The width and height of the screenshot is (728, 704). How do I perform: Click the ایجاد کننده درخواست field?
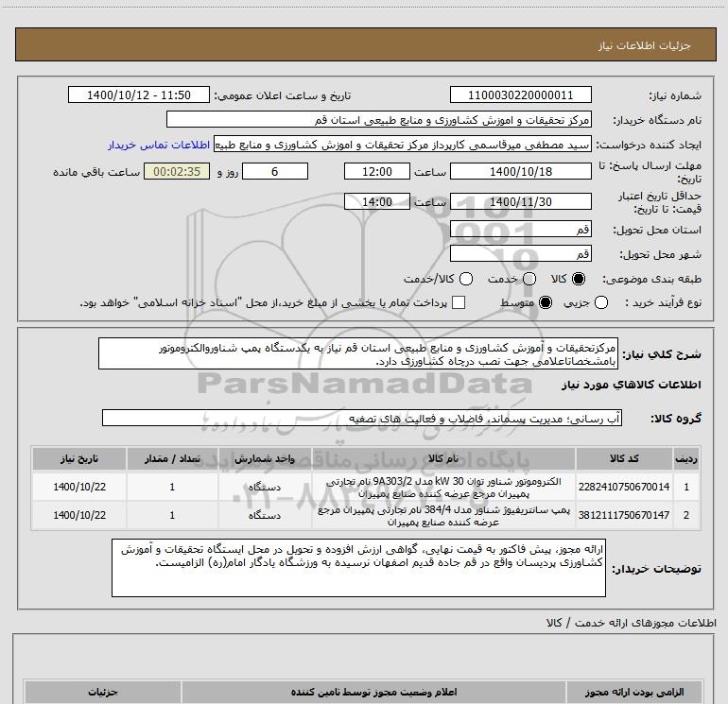pos(403,145)
